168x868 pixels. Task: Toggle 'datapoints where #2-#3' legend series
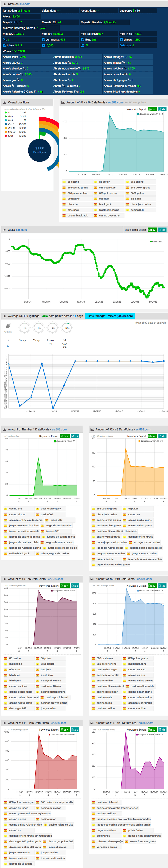coord(151,441)
